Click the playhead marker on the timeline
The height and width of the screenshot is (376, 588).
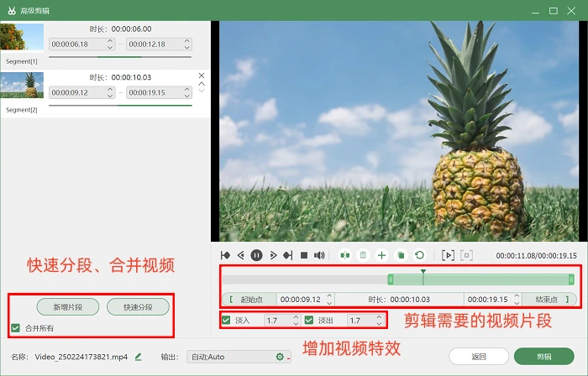(x=423, y=272)
